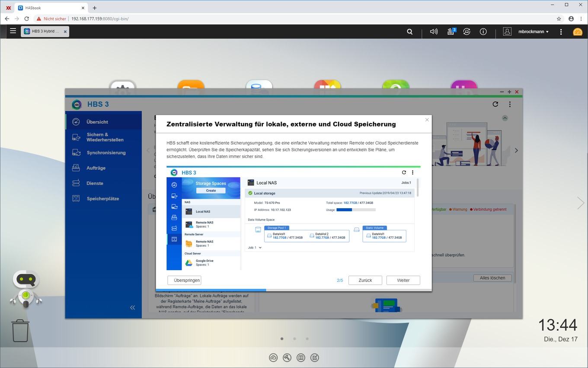
Task: Bookmark this page with the star
Action: [559, 19]
